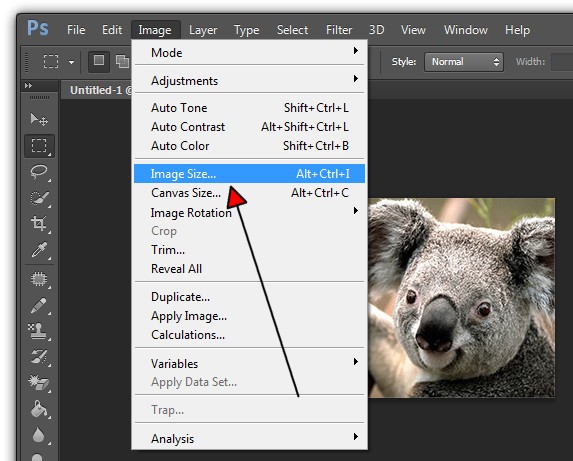Select the Clone Stamp tool
This screenshot has width=573, height=461.
38,331
